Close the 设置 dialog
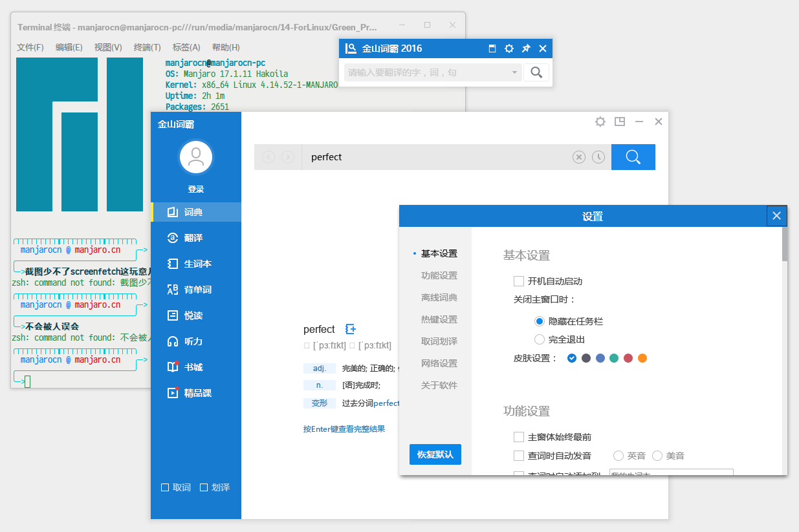 pyautogui.click(x=777, y=216)
